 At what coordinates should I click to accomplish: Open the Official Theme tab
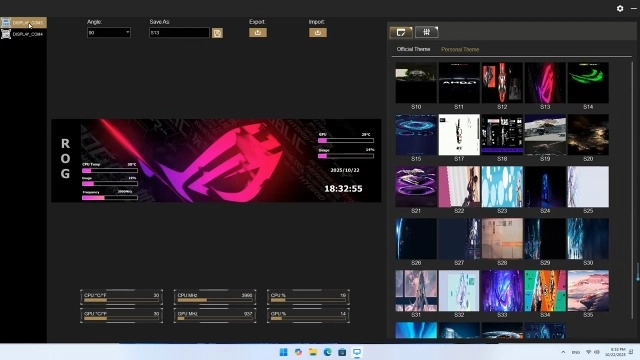tap(413, 49)
